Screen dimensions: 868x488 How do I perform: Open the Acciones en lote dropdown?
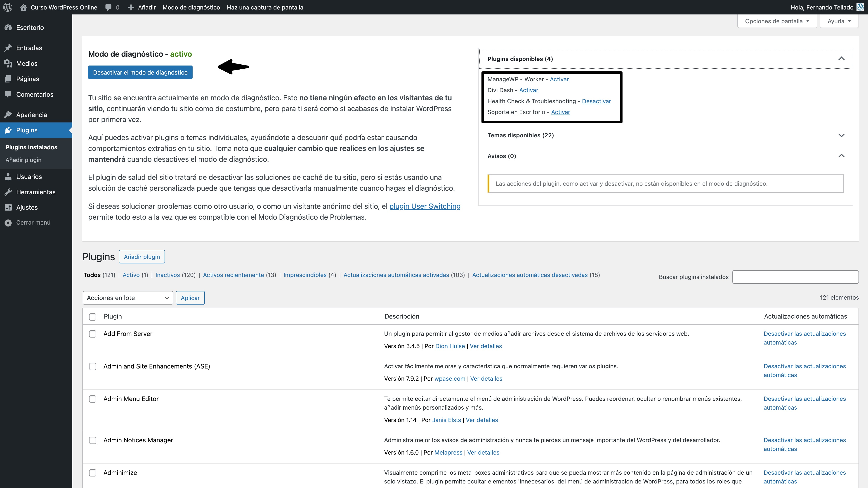point(128,298)
